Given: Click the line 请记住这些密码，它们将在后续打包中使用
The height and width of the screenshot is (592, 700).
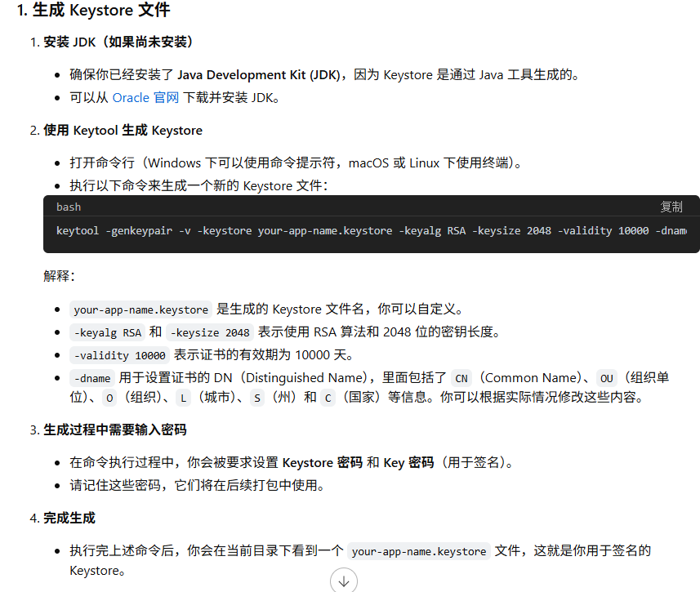Looking at the screenshot, I should click(x=197, y=485).
